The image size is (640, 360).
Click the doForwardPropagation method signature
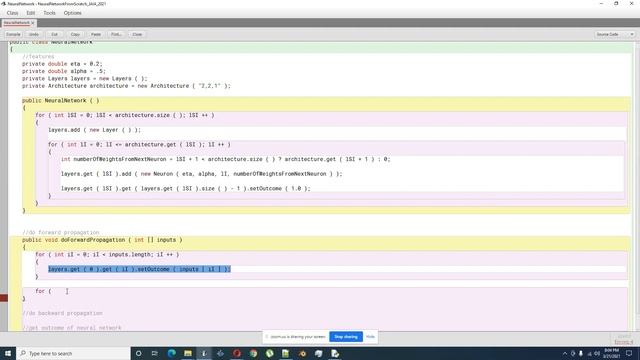102,240
